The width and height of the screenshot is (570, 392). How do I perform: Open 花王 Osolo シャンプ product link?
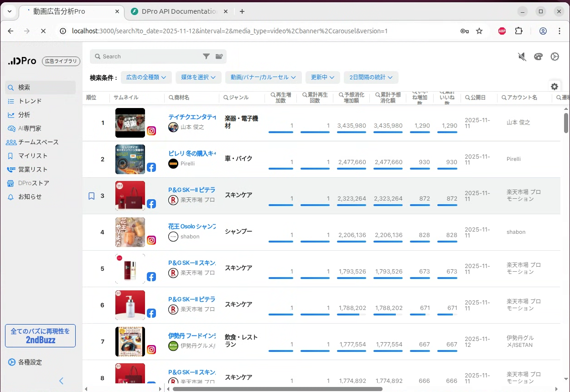[x=192, y=227]
